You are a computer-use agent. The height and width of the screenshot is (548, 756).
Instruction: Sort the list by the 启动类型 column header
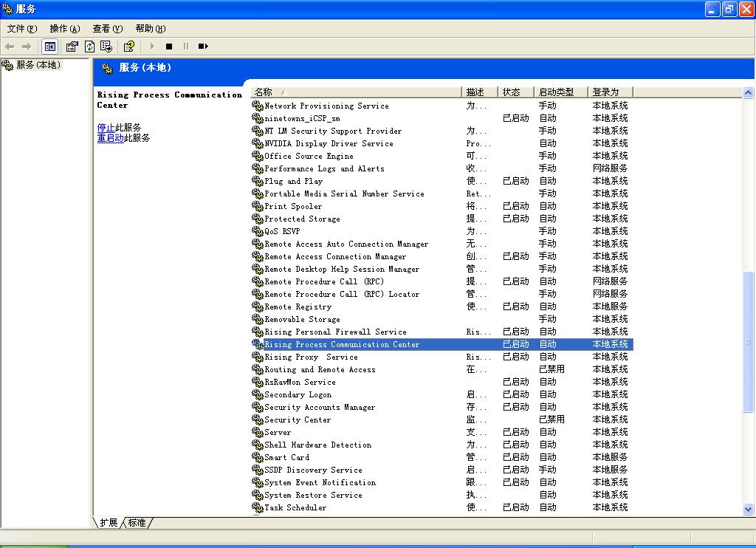[x=556, y=92]
